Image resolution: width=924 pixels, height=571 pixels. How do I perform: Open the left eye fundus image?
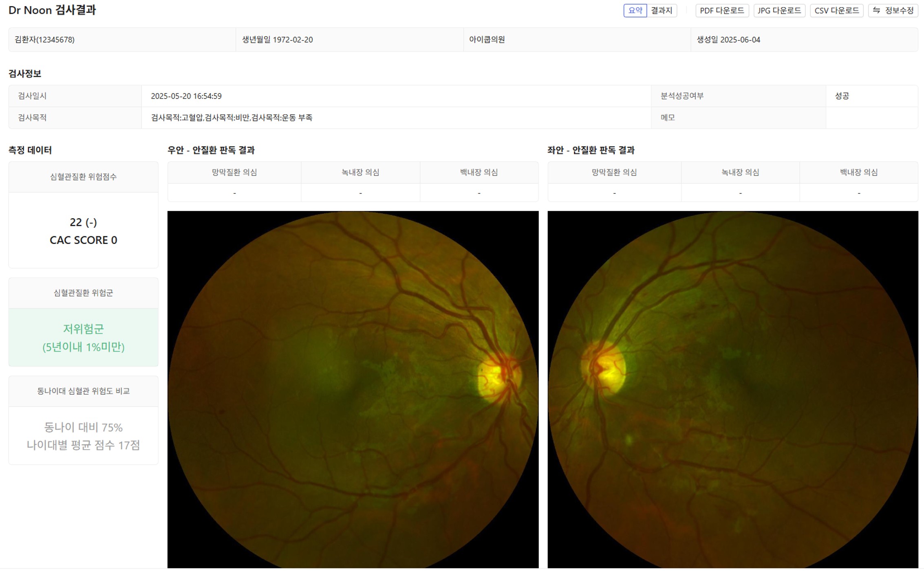[x=732, y=389]
